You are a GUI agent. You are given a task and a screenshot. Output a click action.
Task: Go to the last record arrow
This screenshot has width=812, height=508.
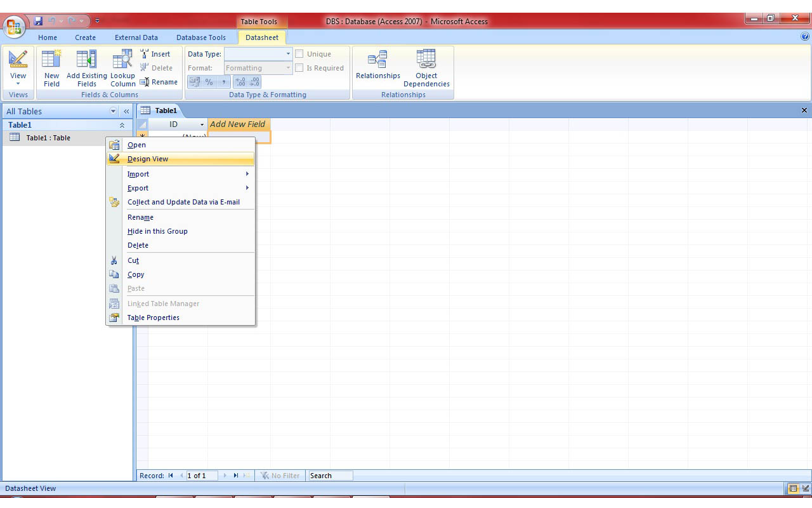tap(236, 476)
